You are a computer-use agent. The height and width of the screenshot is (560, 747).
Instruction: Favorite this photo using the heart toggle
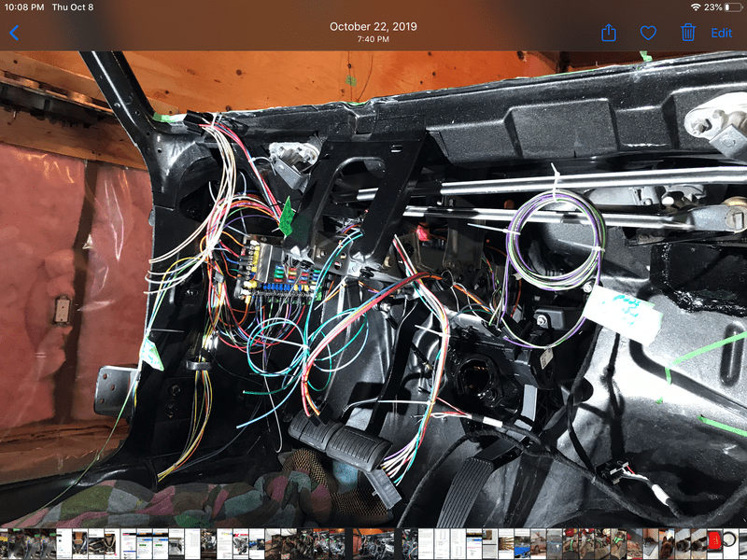point(649,33)
